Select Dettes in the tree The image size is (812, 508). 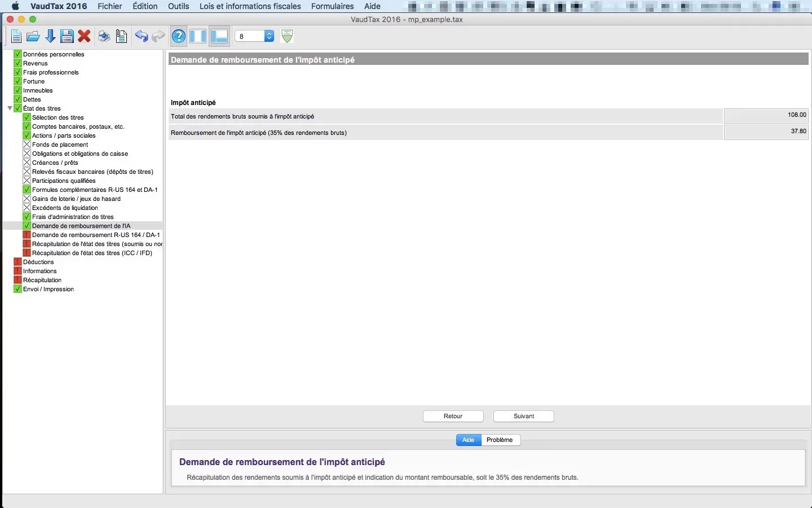(32, 99)
